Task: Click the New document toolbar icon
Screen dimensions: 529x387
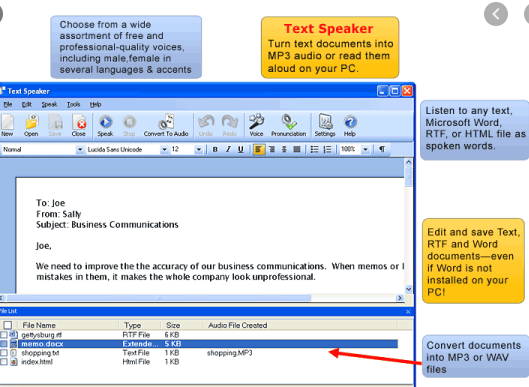Action: pos(7,125)
